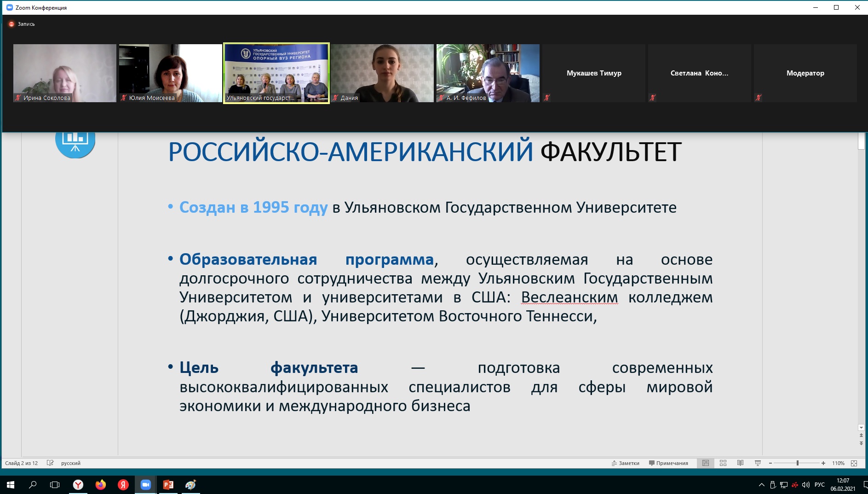The image size is (868, 494).
Task: Switch to Slide Sorter view icon
Action: tap(723, 463)
